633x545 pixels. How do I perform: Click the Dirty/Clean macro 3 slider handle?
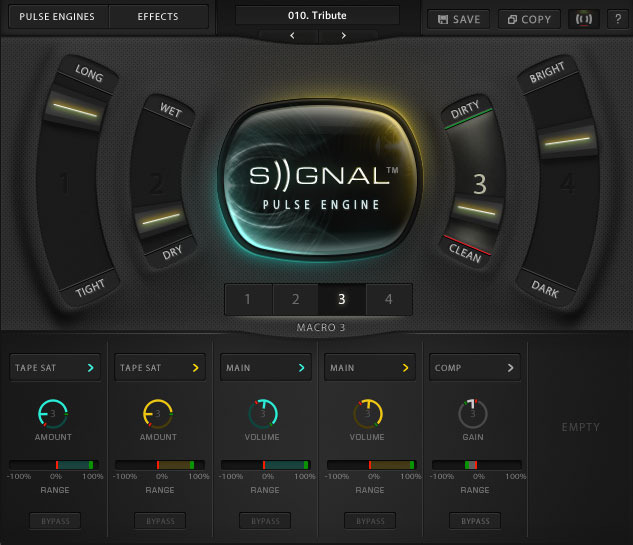[x=476, y=210]
